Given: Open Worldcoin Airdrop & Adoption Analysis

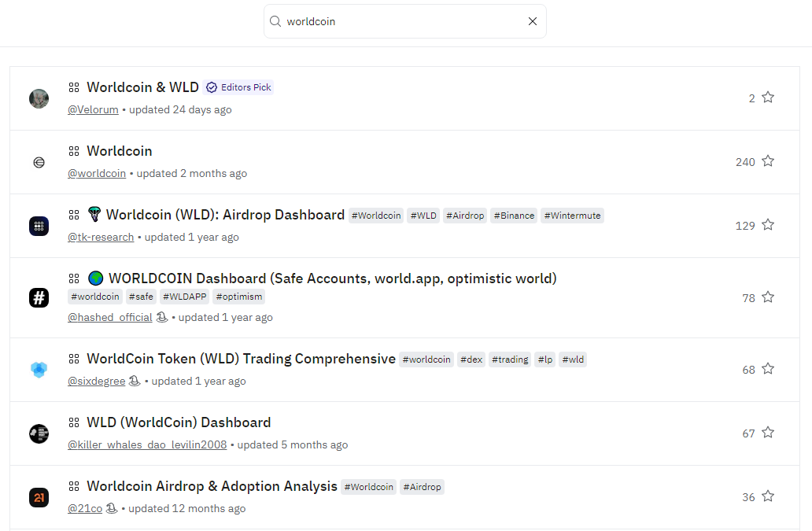Looking at the screenshot, I should 212,486.
